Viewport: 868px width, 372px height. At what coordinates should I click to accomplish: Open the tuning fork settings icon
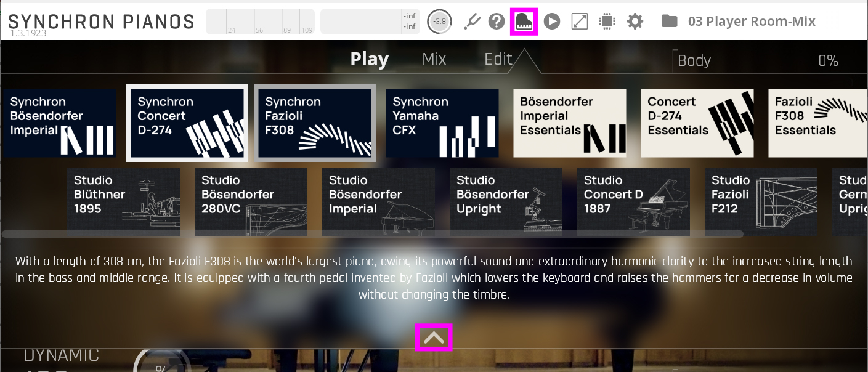pos(472,22)
